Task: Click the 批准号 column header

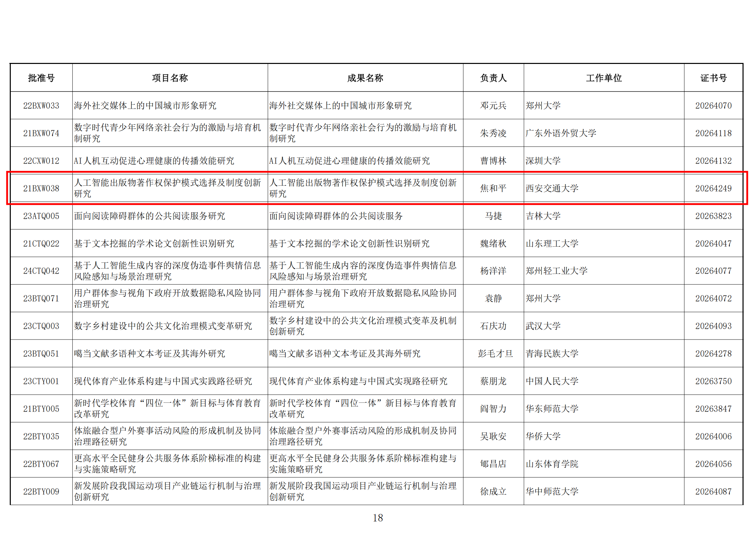Action: 41,78
